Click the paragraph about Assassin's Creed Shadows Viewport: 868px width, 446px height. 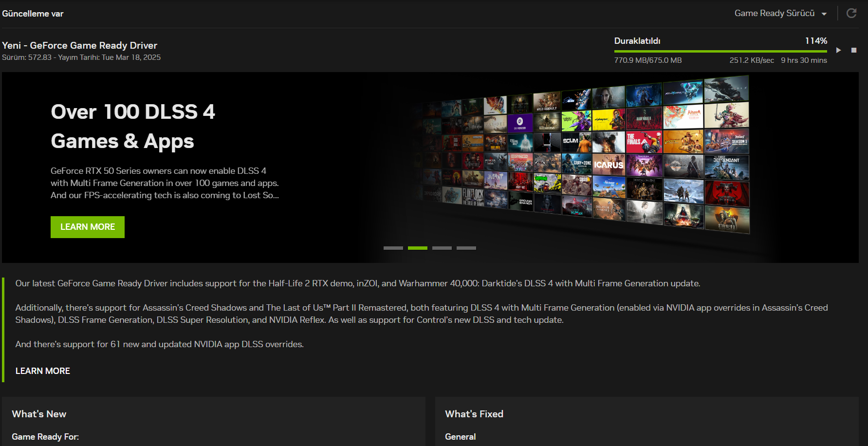point(422,314)
